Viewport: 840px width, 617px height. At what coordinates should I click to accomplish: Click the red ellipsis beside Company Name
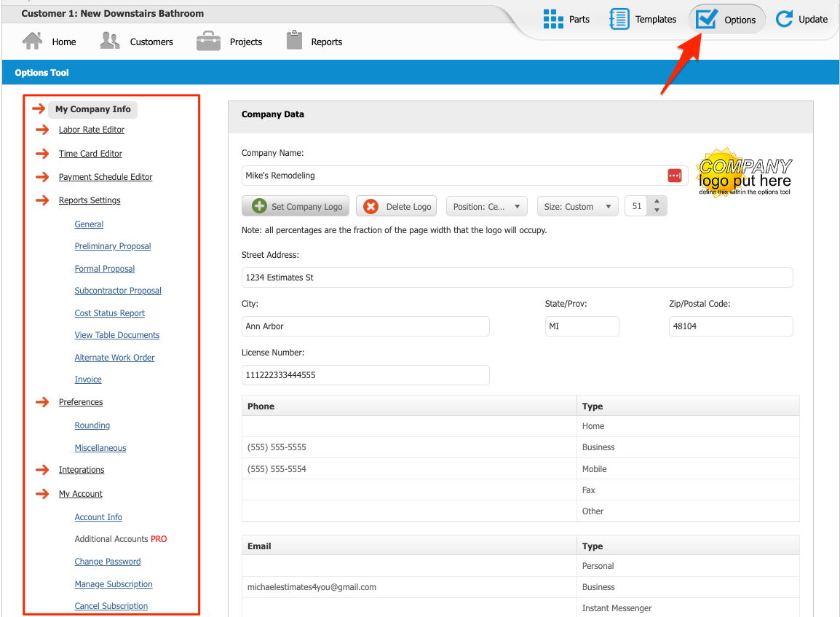pyautogui.click(x=674, y=175)
